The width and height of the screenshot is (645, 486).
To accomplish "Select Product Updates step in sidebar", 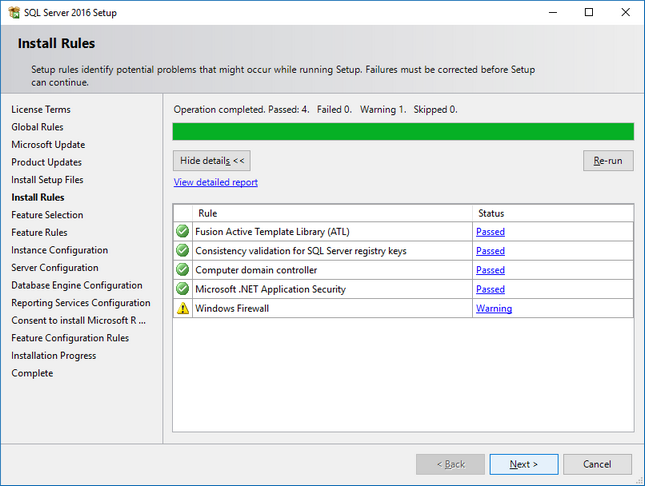I will 46,162.
